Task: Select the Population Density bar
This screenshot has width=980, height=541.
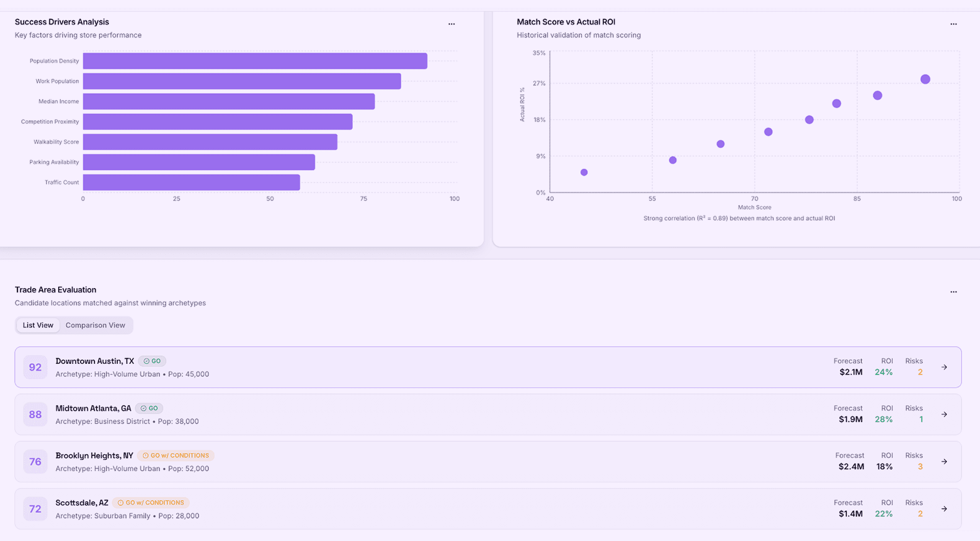Action: pos(255,61)
